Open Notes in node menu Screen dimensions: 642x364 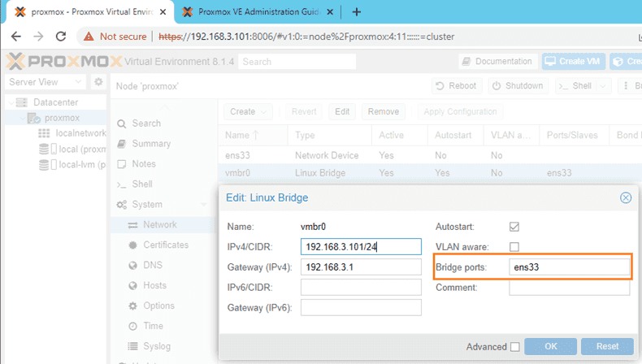click(163, 164)
